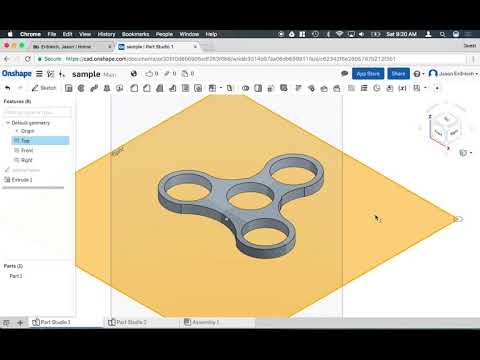Image resolution: width=480 pixels, height=360 pixels.
Task: Click the plus icon to add a new tab
Action: (20, 322)
